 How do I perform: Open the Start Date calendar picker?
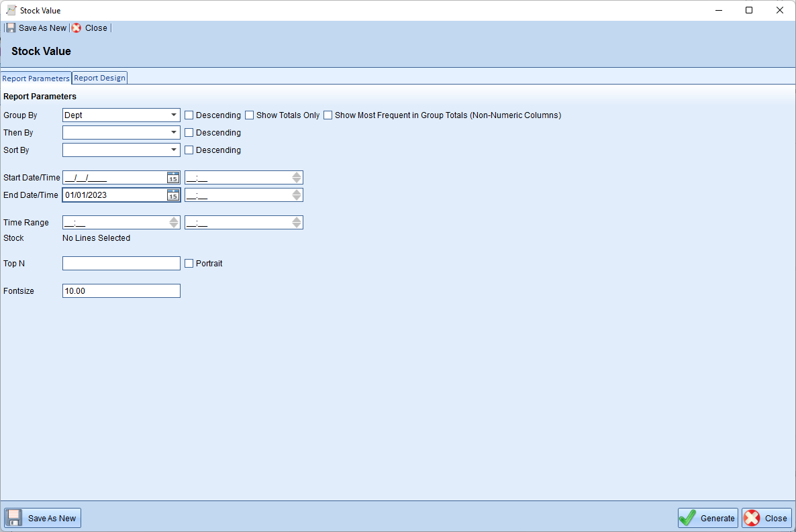pos(173,178)
